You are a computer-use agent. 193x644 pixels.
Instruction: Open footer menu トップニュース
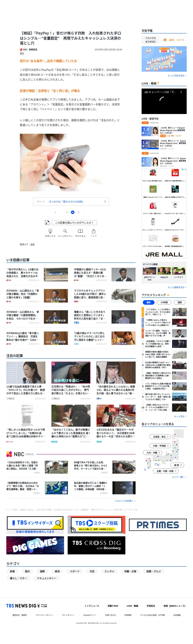coord(92,606)
